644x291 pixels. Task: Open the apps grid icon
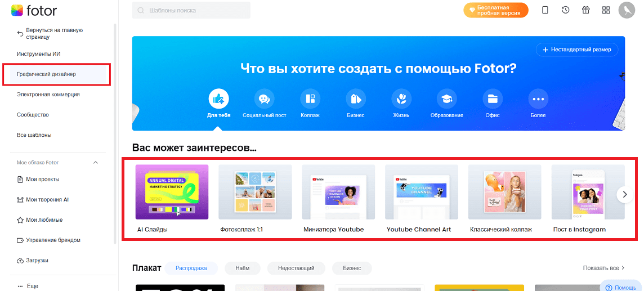(x=606, y=10)
